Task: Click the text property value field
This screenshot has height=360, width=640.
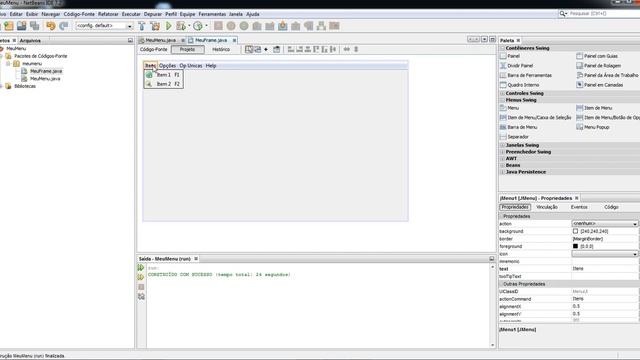Action: point(604,269)
